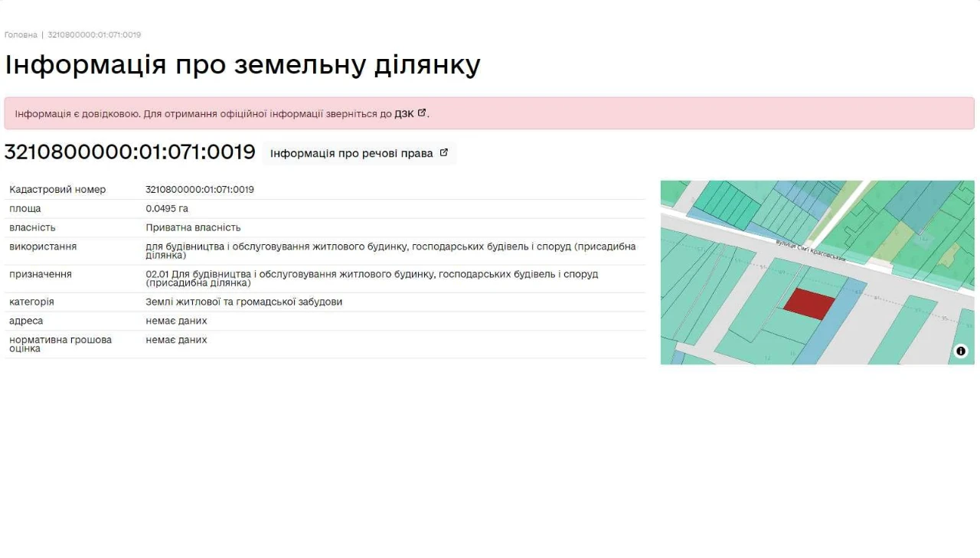Click the категорія row label
Viewport: 980px width, 558px height.
click(x=31, y=302)
